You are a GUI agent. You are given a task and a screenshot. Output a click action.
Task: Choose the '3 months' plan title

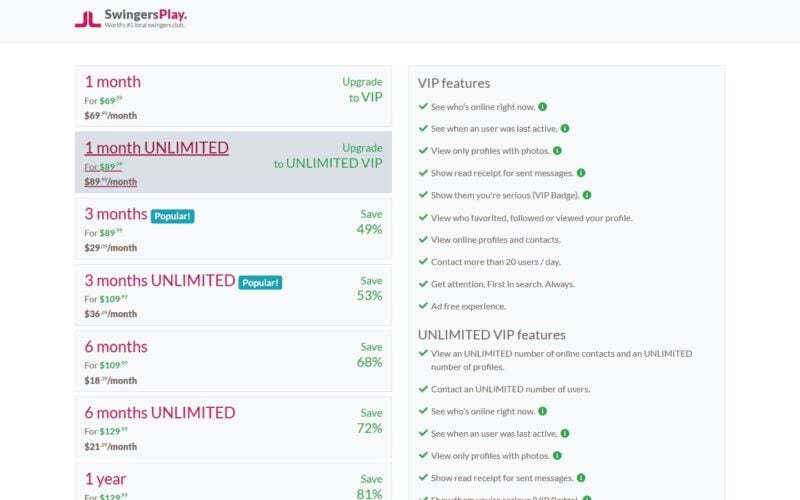[116, 214]
